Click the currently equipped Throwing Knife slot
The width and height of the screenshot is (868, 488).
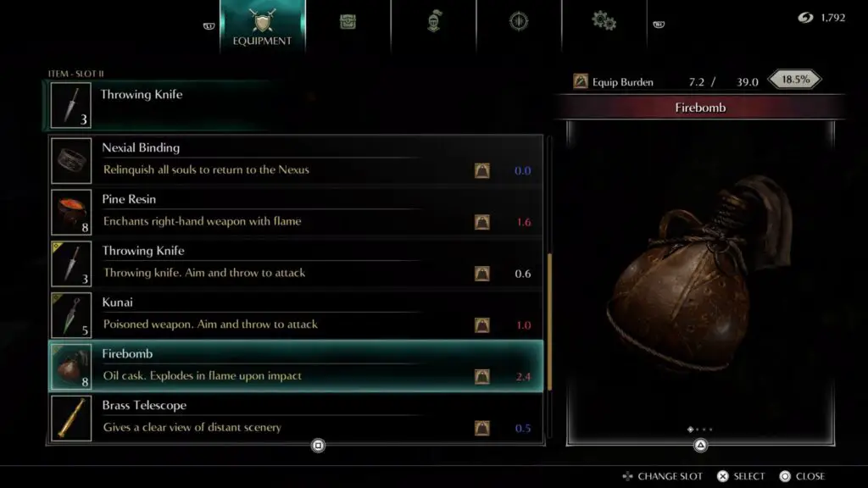click(166, 105)
